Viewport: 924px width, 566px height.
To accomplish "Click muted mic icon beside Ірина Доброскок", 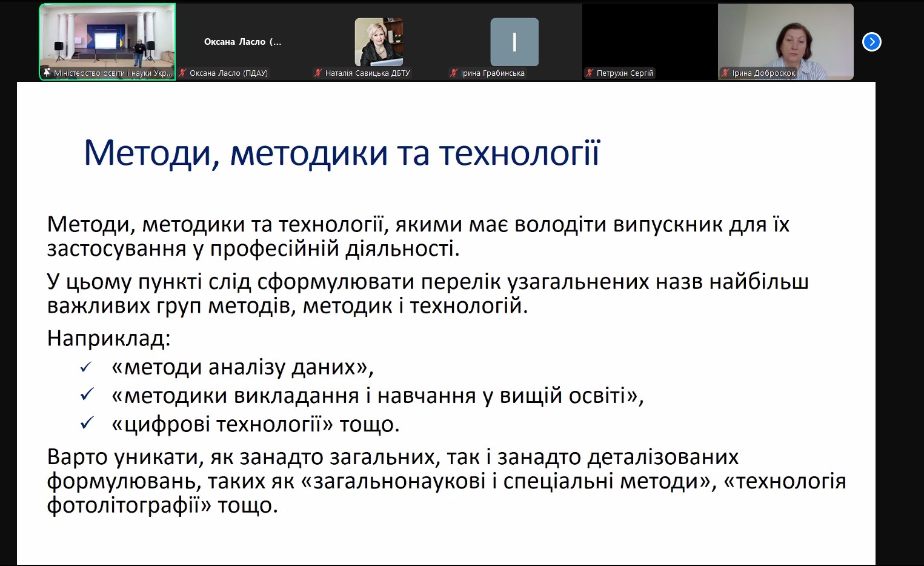I will pos(725,73).
